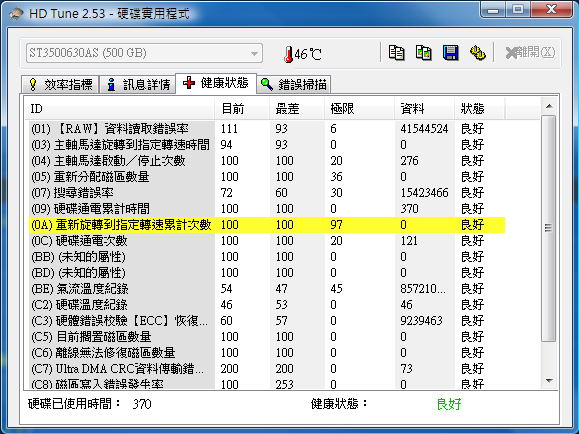Click data value 41544524

click(424, 129)
